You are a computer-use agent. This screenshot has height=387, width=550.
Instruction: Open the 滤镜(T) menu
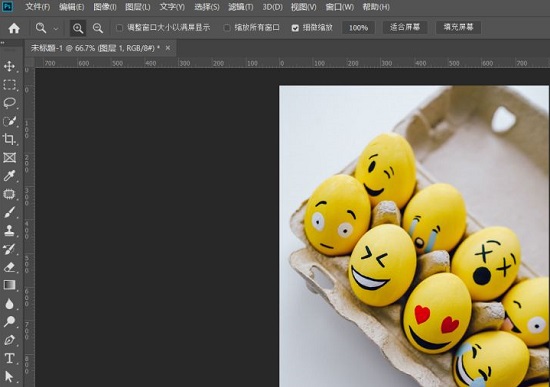coord(241,7)
